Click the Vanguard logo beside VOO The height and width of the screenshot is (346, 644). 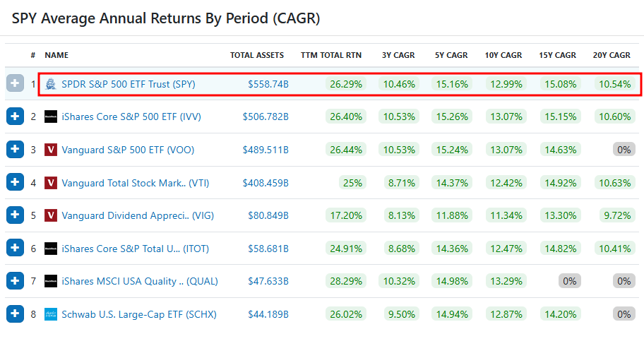tap(51, 150)
